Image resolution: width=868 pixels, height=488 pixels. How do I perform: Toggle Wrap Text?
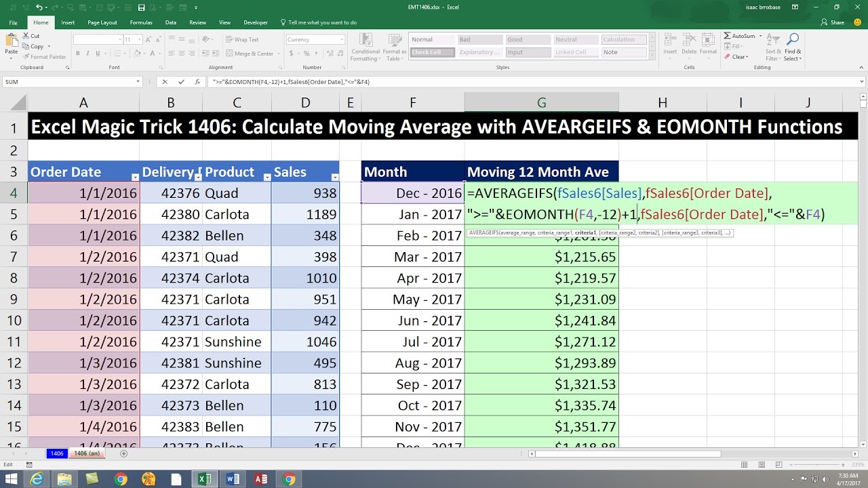tap(242, 40)
